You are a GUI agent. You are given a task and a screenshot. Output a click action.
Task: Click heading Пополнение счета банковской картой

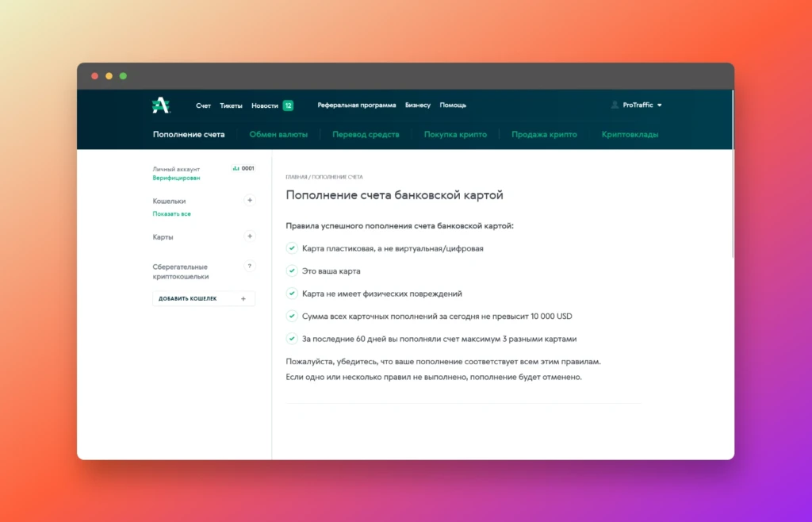[x=395, y=195]
